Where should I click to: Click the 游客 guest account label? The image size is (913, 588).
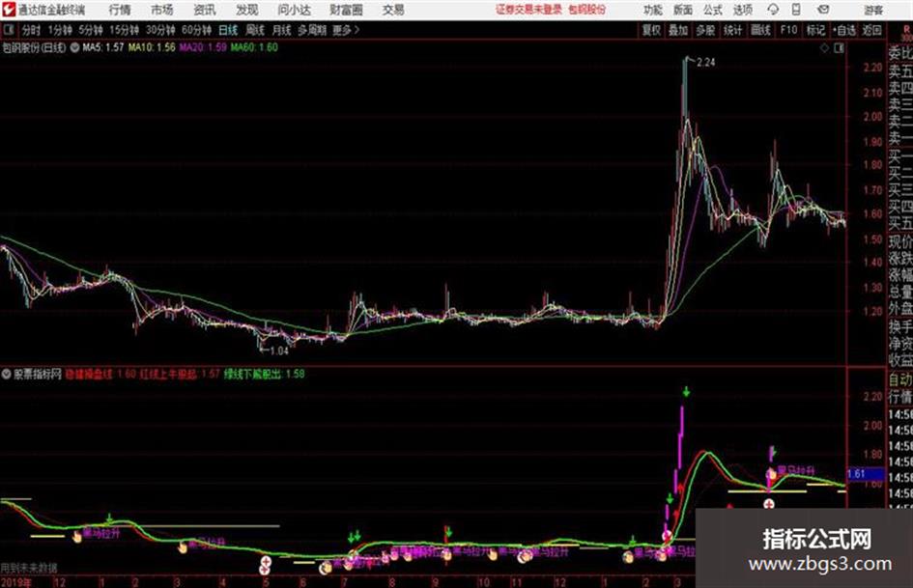(873, 10)
